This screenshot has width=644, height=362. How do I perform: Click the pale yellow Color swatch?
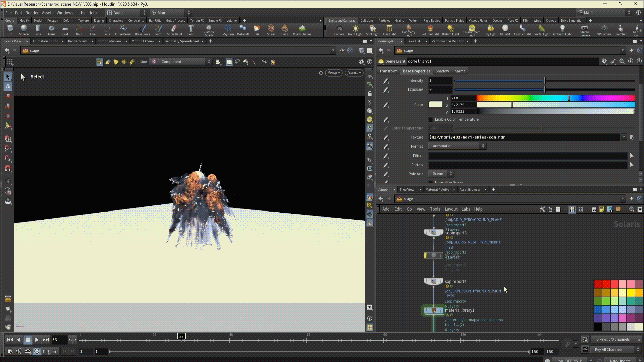(x=436, y=105)
